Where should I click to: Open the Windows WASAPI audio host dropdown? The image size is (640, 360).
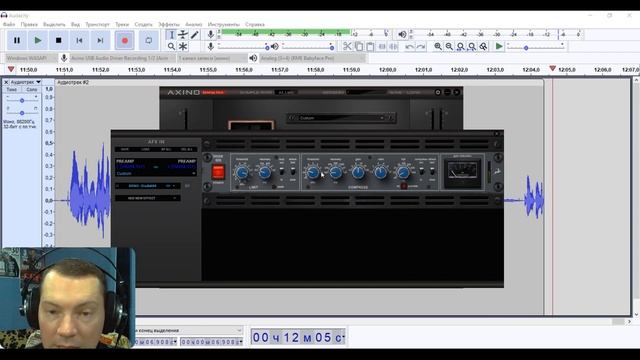pos(31,58)
